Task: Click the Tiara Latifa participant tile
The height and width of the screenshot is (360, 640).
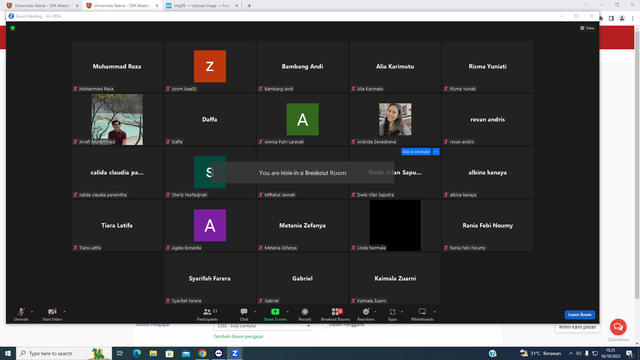Action: pyautogui.click(x=117, y=225)
